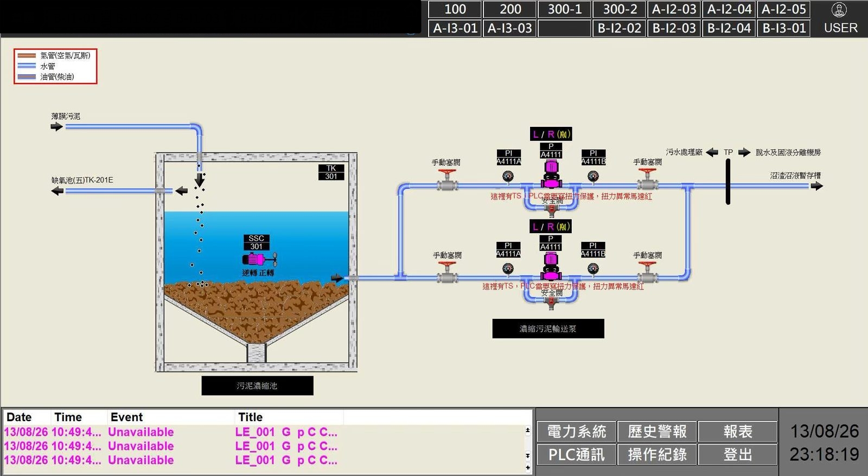This screenshot has width=868, height=476.
Task: Open upper-line pressure gauge PI A4111A
Action: [508, 176]
